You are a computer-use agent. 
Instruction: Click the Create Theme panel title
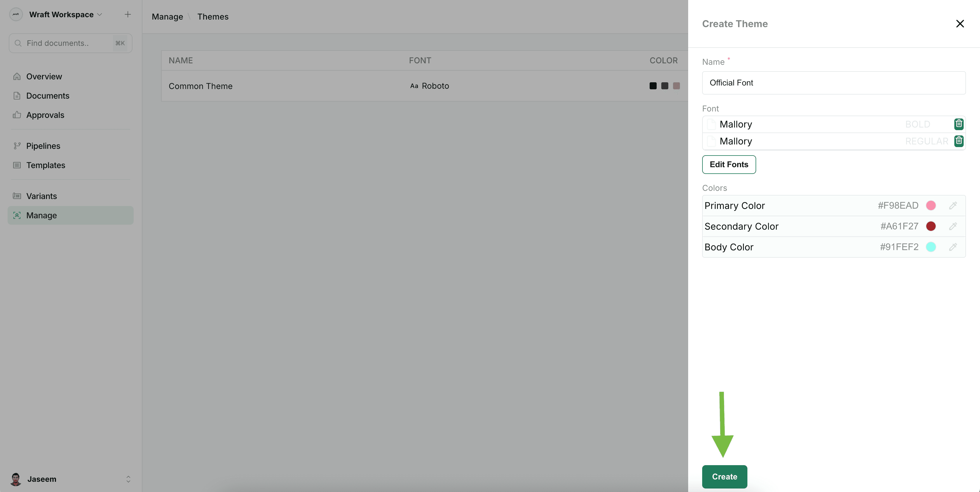[x=735, y=24]
